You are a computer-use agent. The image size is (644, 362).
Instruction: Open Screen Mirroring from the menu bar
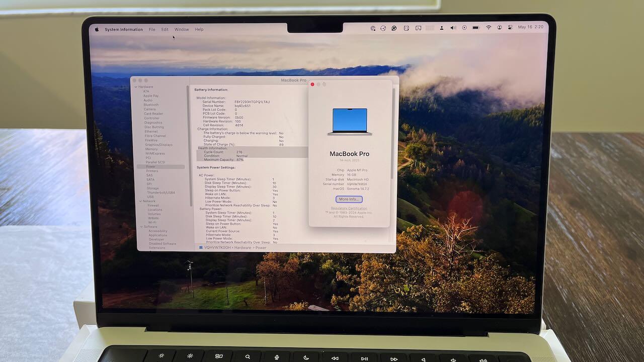(x=418, y=28)
